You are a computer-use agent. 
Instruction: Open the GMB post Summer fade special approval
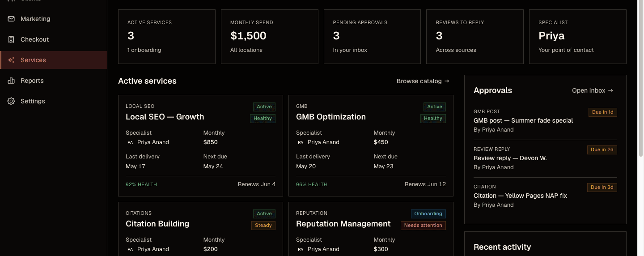523,120
